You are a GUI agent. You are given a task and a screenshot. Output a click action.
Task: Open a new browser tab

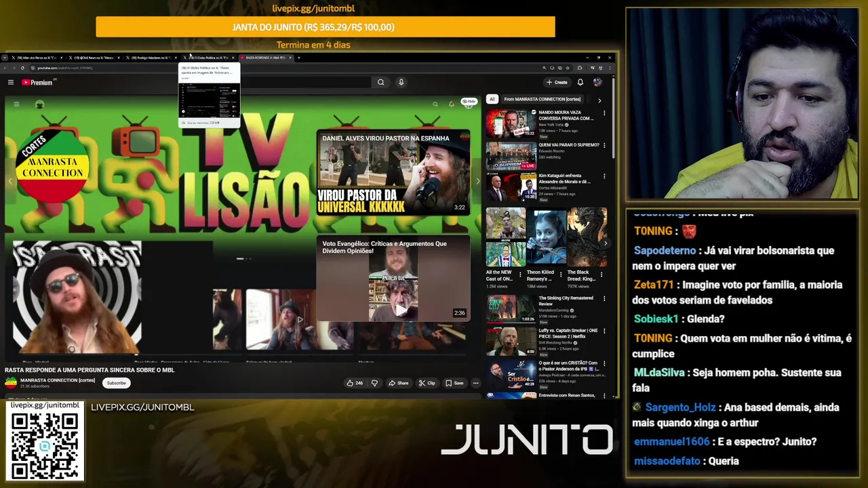tap(299, 58)
